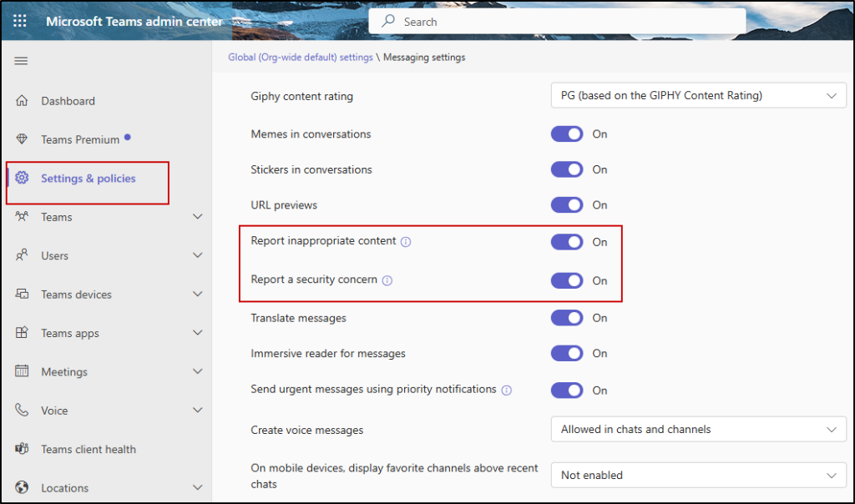Screen dimensions: 855x504
Task: Select Settings & policies in sidebar
Action: click(x=88, y=179)
